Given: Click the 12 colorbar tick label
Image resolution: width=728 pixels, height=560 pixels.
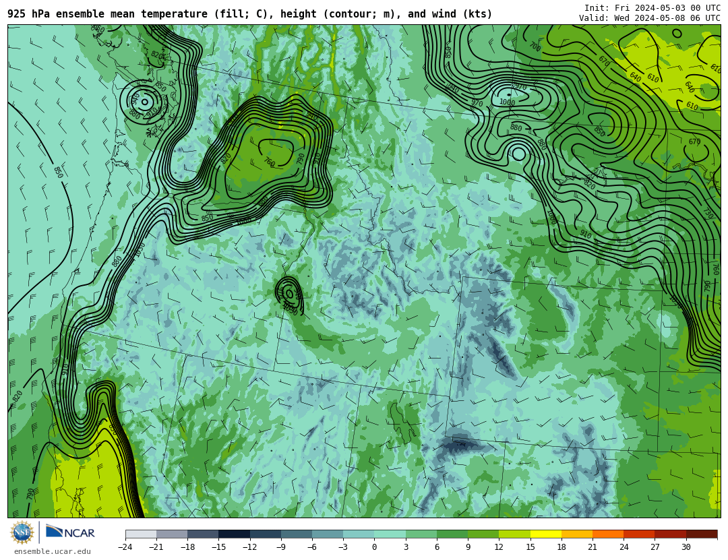Looking at the screenshot, I should (499, 547).
